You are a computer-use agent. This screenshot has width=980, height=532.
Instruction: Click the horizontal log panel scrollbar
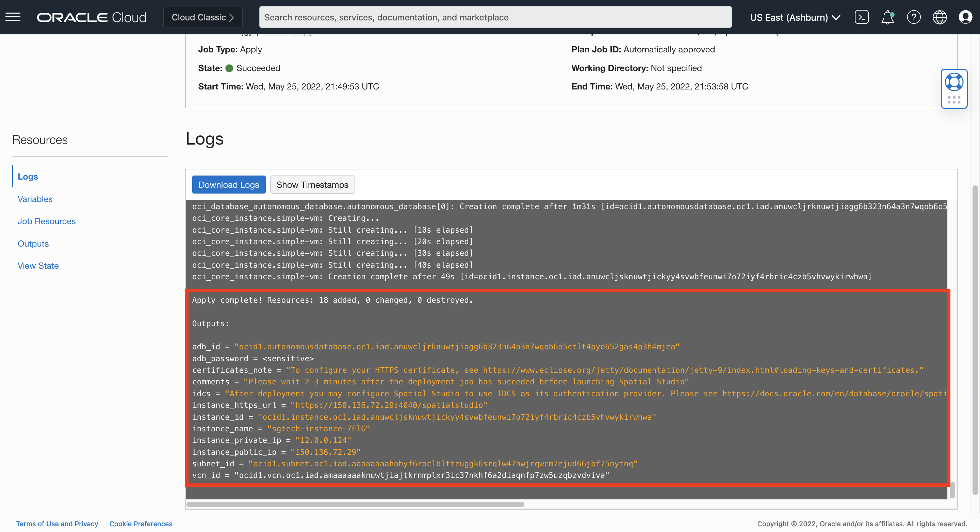(x=356, y=504)
